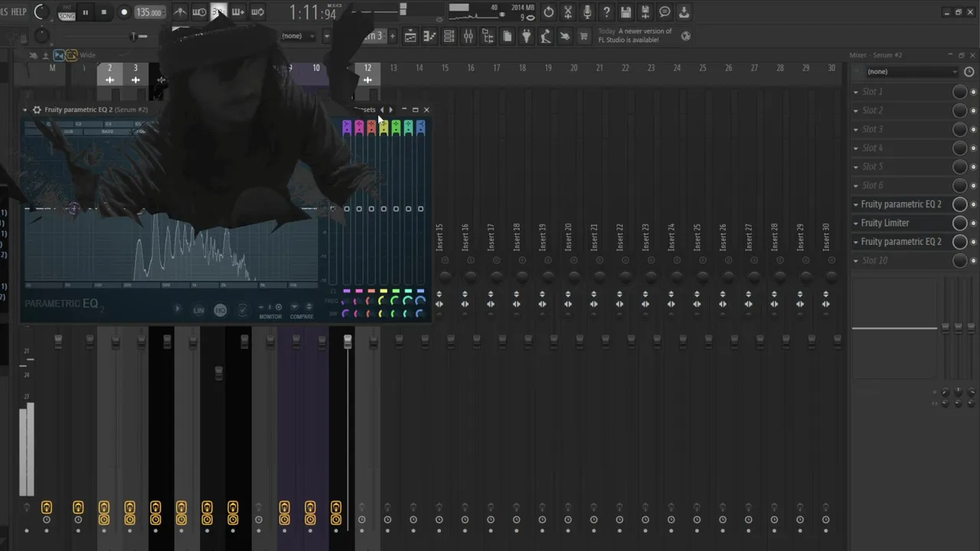Click the selected track volume fader

click(x=348, y=341)
